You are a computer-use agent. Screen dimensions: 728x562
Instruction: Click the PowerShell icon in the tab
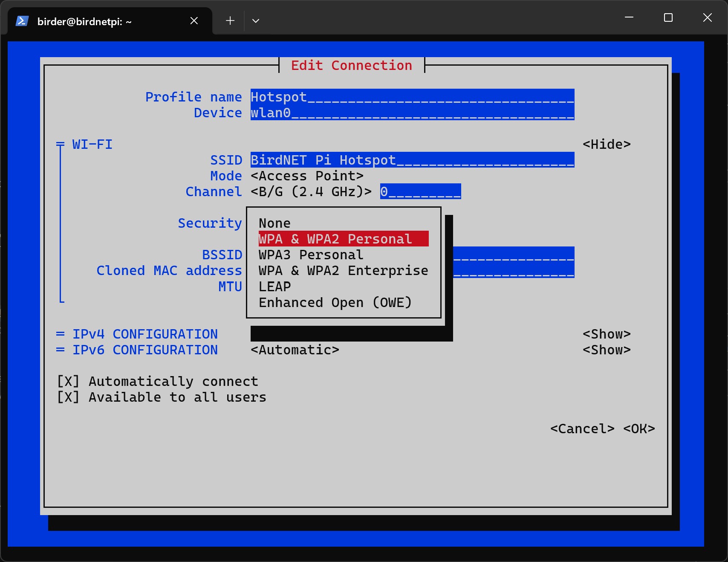(x=22, y=21)
